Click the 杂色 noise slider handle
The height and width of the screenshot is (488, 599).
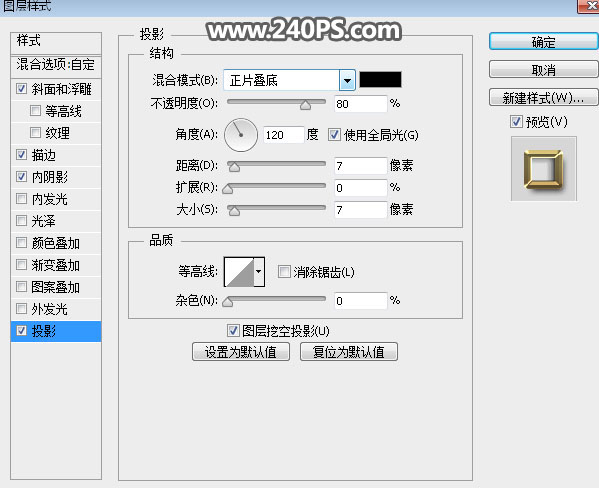228,302
